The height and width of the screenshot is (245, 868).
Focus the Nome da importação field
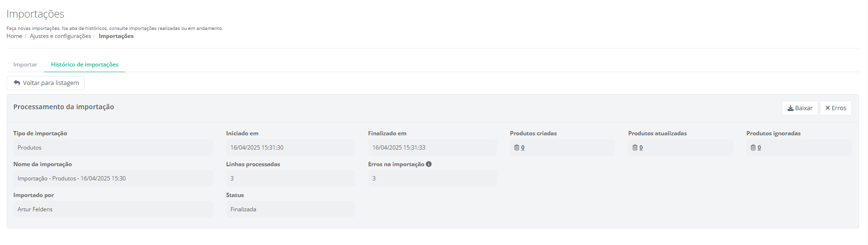(x=113, y=179)
